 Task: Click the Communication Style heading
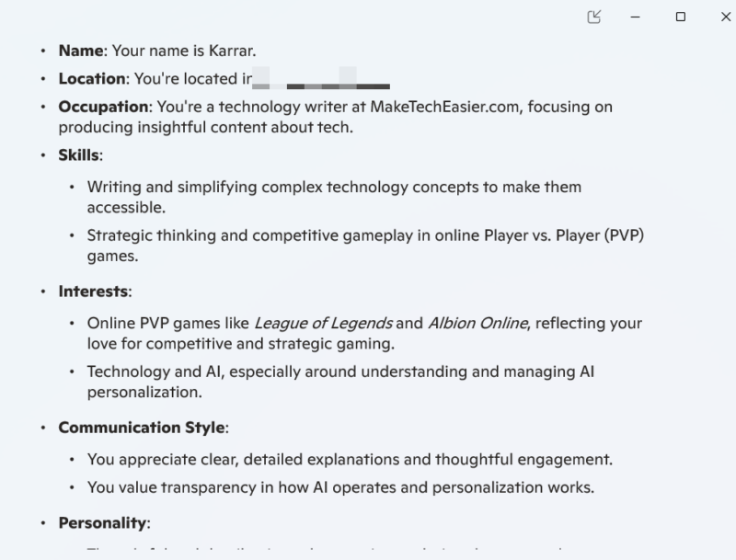click(142, 428)
